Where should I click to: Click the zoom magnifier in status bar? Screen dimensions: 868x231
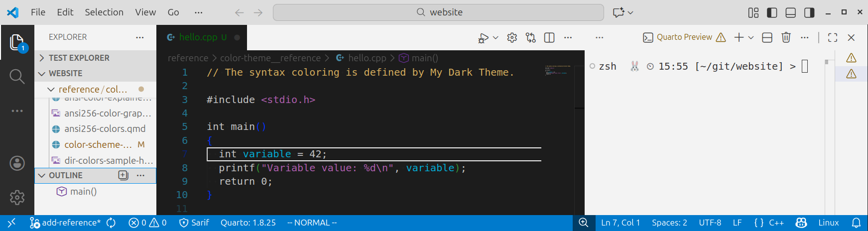point(583,223)
